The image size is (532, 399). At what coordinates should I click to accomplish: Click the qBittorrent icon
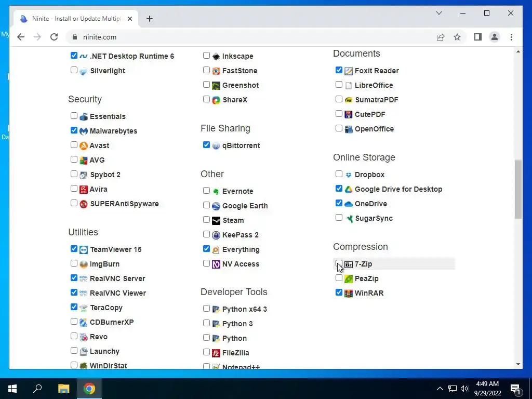[x=216, y=146]
